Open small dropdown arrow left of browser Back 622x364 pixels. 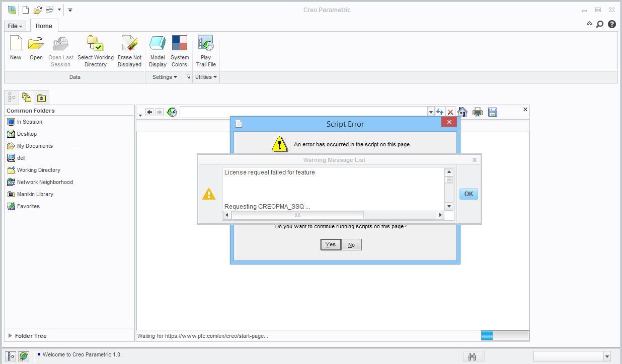tap(140, 115)
